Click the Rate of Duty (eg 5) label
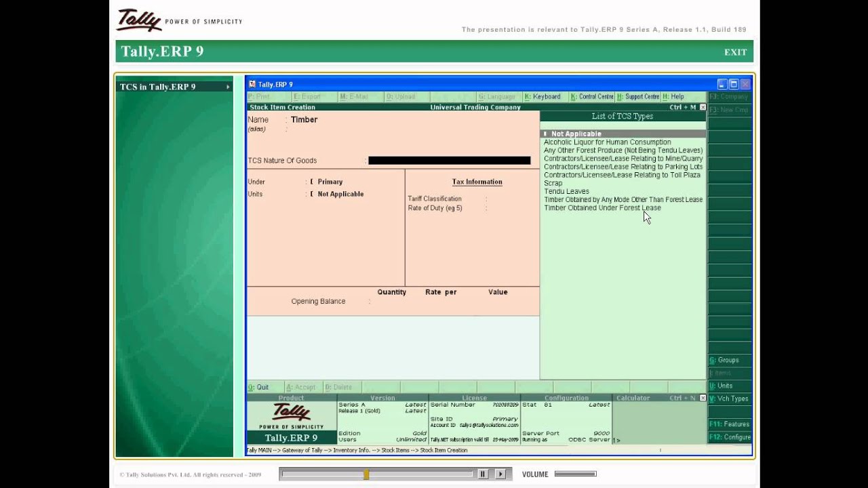 (435, 208)
